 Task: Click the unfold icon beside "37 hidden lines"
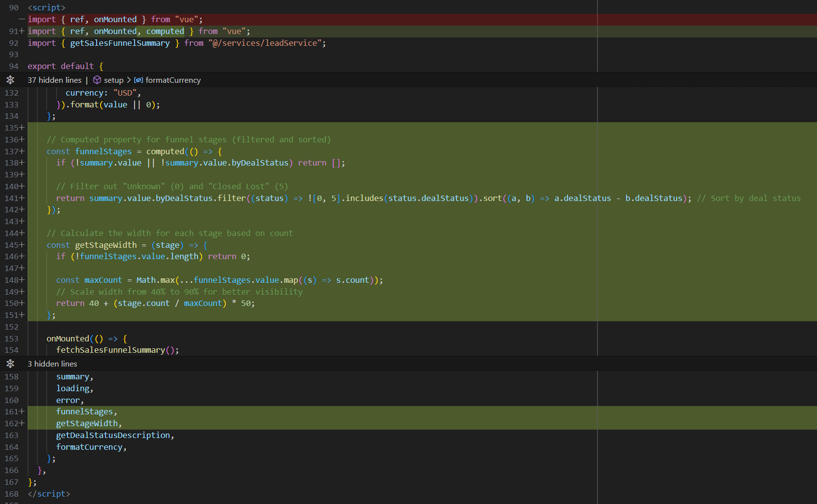coord(10,79)
